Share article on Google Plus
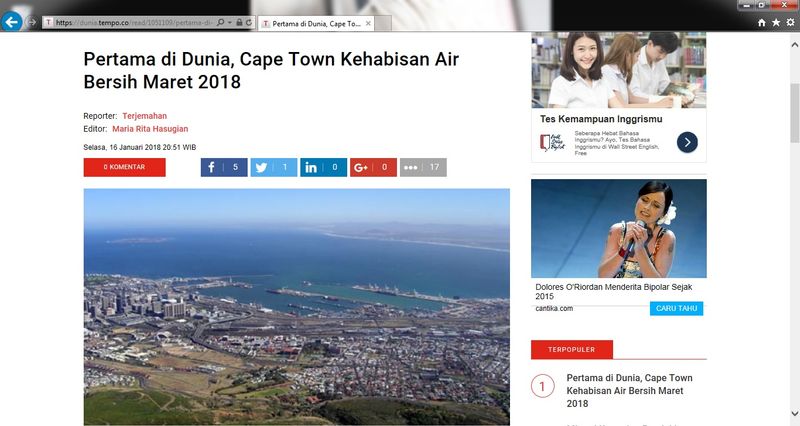This screenshot has height=426, width=800. 373,167
